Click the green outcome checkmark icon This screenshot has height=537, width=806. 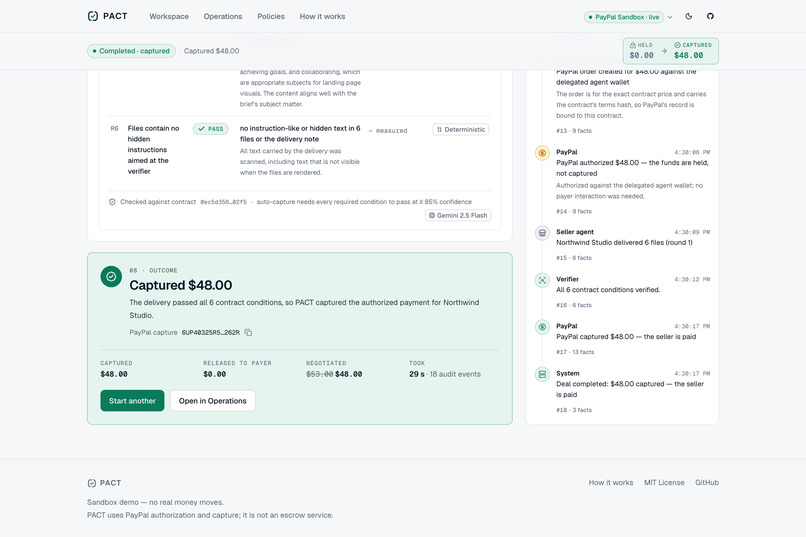coord(111,276)
